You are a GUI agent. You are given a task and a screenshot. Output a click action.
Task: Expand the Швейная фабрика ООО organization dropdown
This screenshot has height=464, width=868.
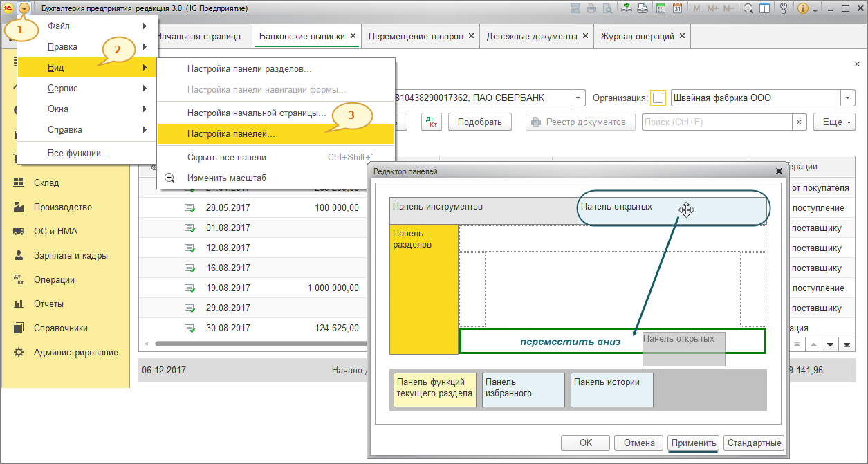point(849,98)
